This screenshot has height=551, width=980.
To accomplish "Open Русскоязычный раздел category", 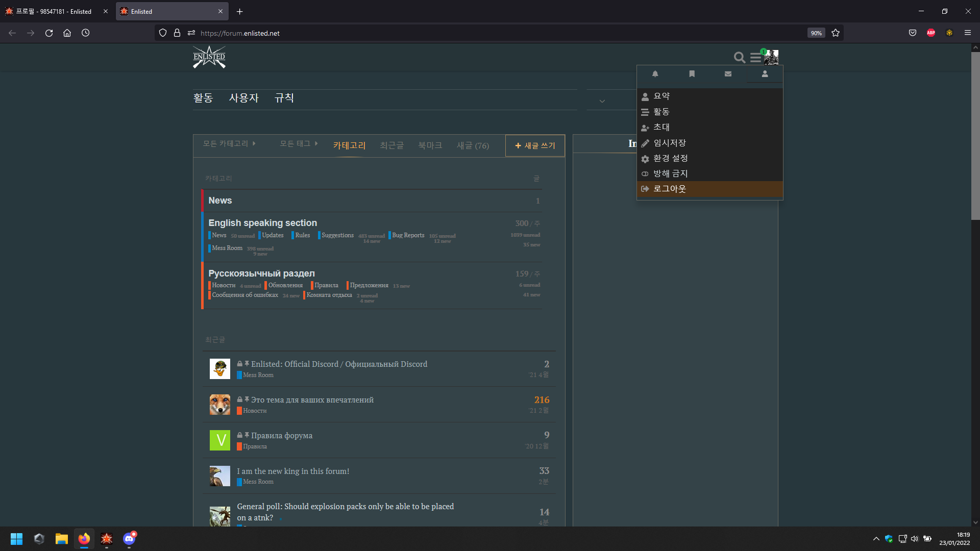I will click(x=262, y=274).
